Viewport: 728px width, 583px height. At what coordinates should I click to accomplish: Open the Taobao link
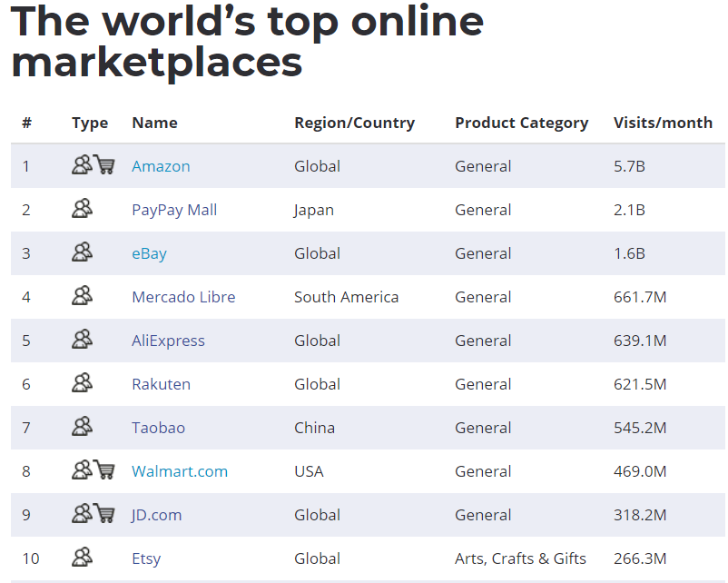[x=158, y=428]
